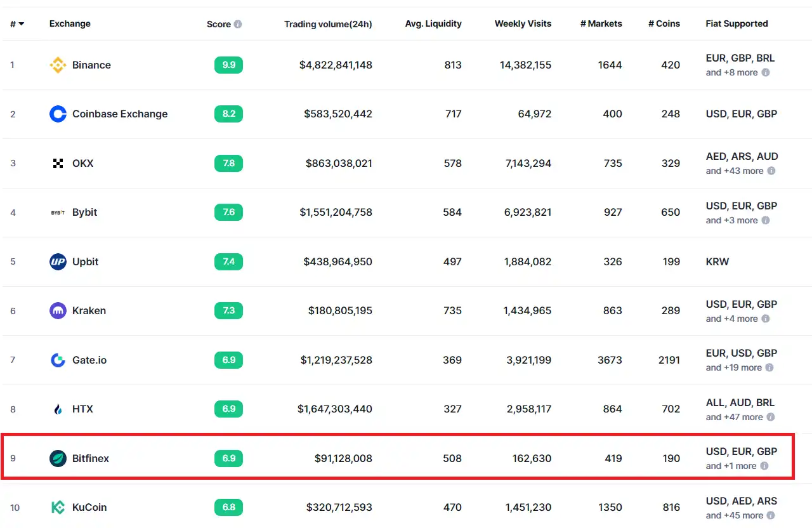This screenshot has height=528, width=812.
Task: Open the Kraken exchange link
Action: pos(89,311)
